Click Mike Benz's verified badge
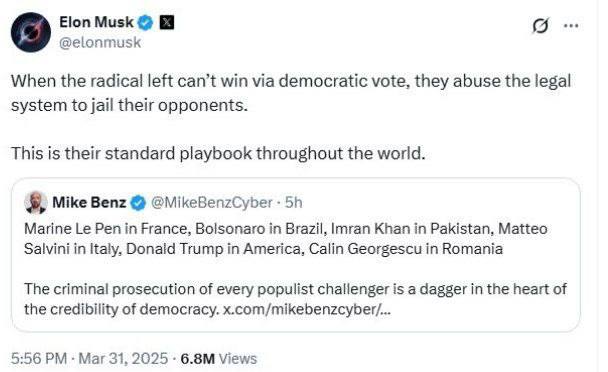Viewport: 608px width, 372px height. click(138, 203)
